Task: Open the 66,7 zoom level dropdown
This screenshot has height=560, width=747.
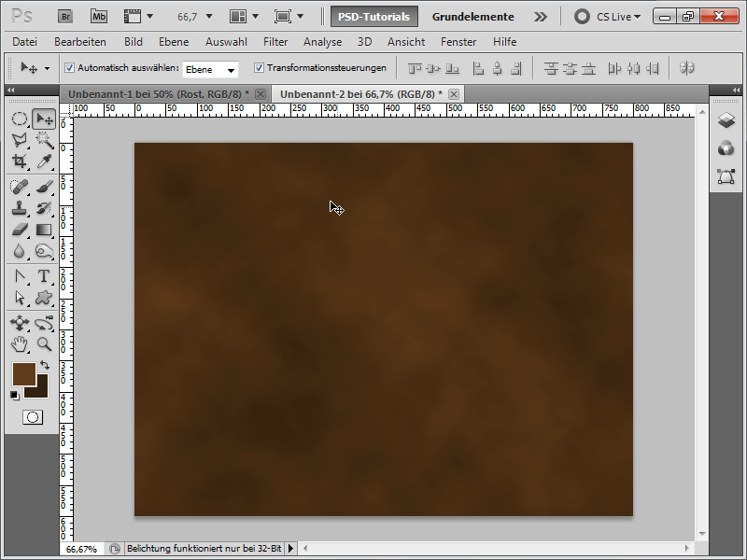Action: tap(208, 17)
